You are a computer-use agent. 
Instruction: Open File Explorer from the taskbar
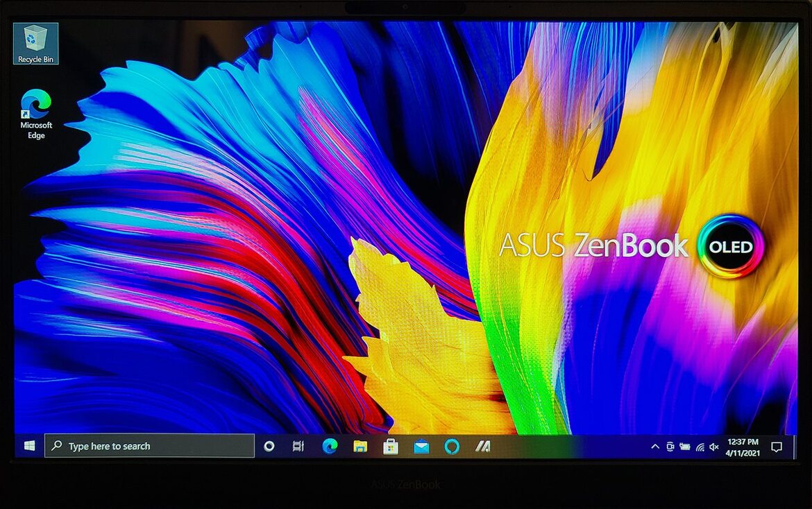coord(360,446)
